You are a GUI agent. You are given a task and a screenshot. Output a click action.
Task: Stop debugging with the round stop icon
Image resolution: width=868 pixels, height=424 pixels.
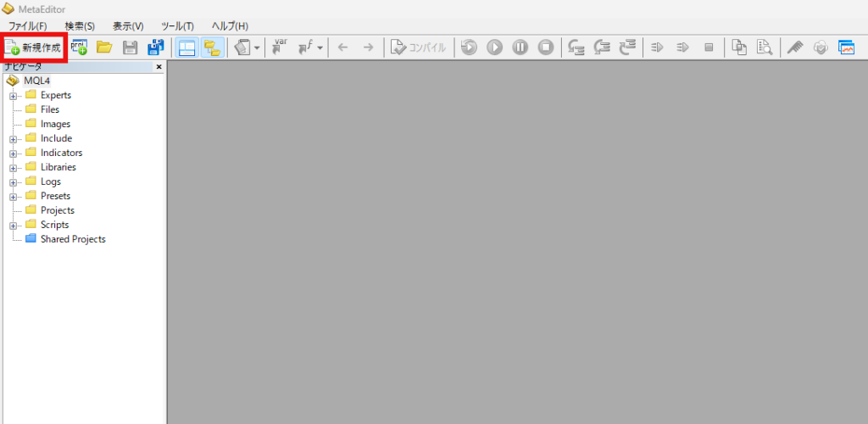[x=547, y=47]
